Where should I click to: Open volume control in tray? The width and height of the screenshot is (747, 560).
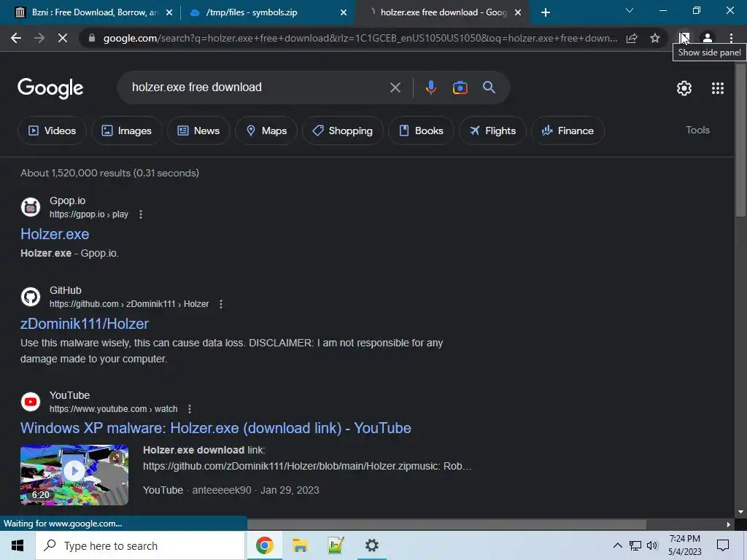pyautogui.click(x=652, y=545)
